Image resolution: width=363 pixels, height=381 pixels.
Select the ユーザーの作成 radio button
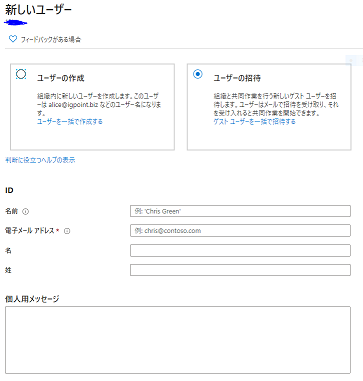pos(21,74)
